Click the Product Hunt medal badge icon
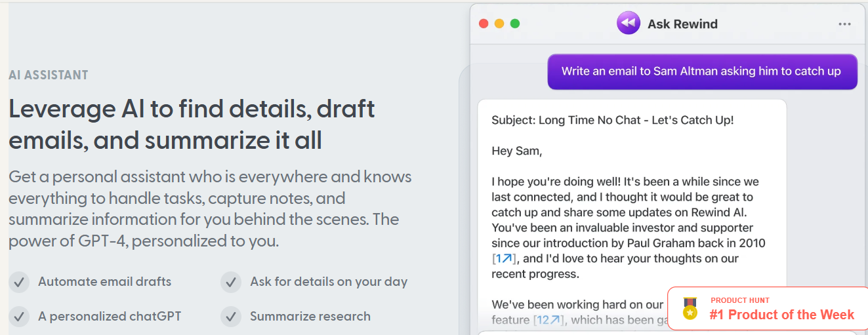868x335 pixels. (x=690, y=309)
